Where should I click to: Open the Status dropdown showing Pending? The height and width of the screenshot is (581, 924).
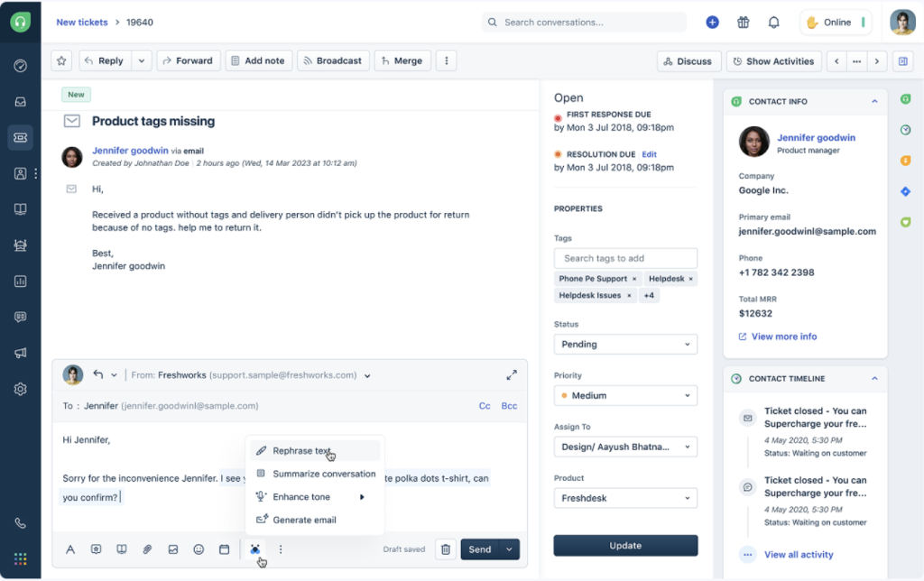[625, 344]
